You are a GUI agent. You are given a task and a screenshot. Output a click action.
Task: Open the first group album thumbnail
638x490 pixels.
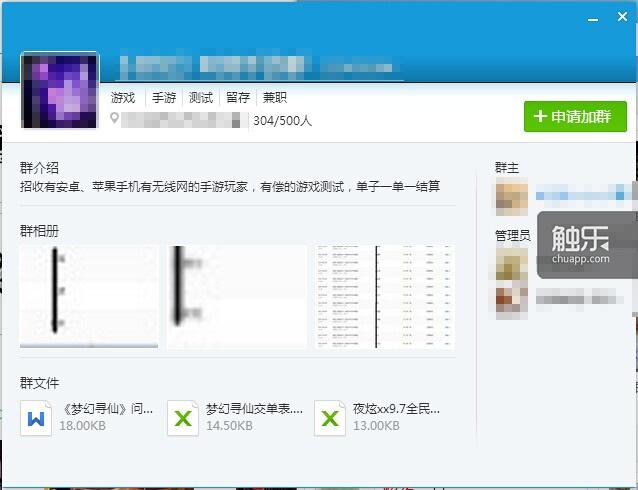[89, 296]
